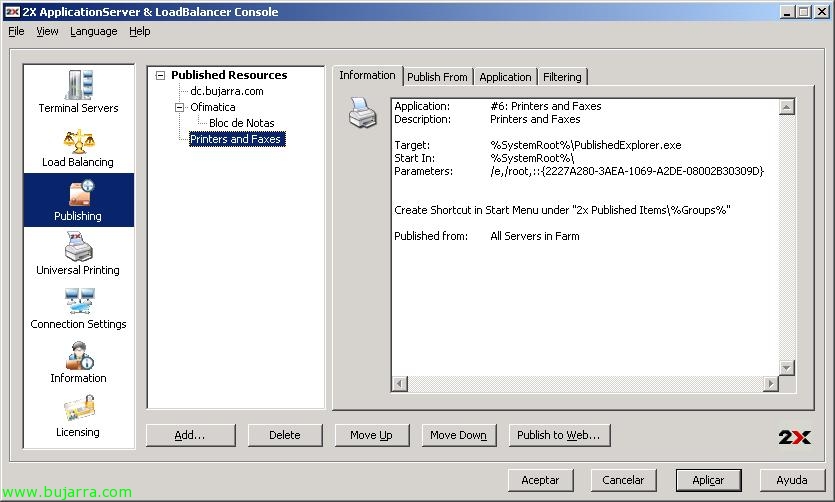Screen dimensions: 835x502
Task: Select Bloc de Notas in the tree
Action: point(242,123)
